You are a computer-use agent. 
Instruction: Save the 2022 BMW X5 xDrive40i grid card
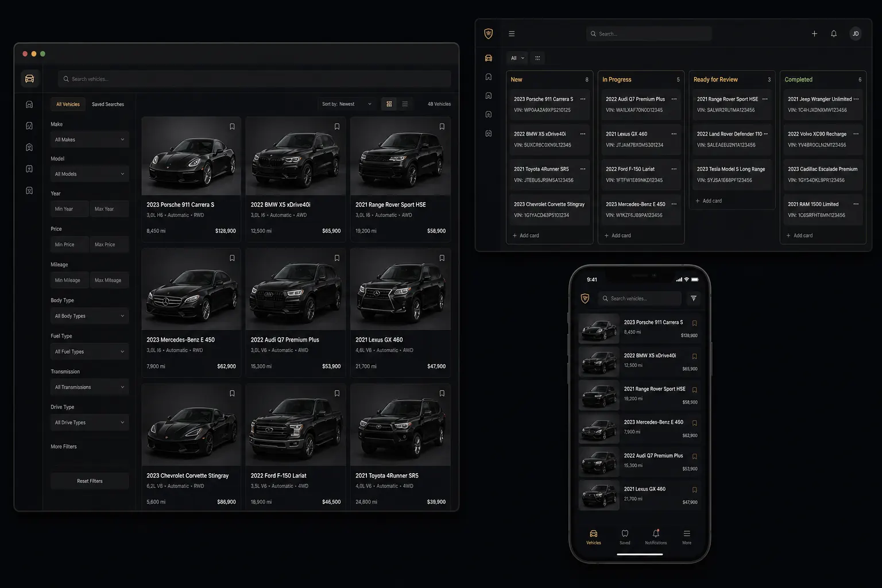337,127
